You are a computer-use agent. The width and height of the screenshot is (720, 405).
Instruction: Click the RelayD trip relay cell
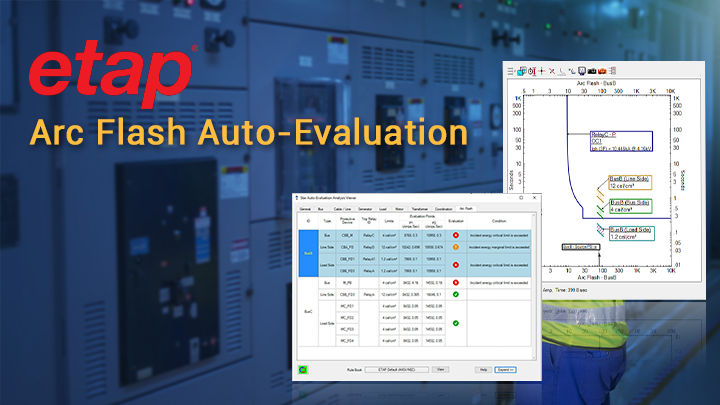369,247
